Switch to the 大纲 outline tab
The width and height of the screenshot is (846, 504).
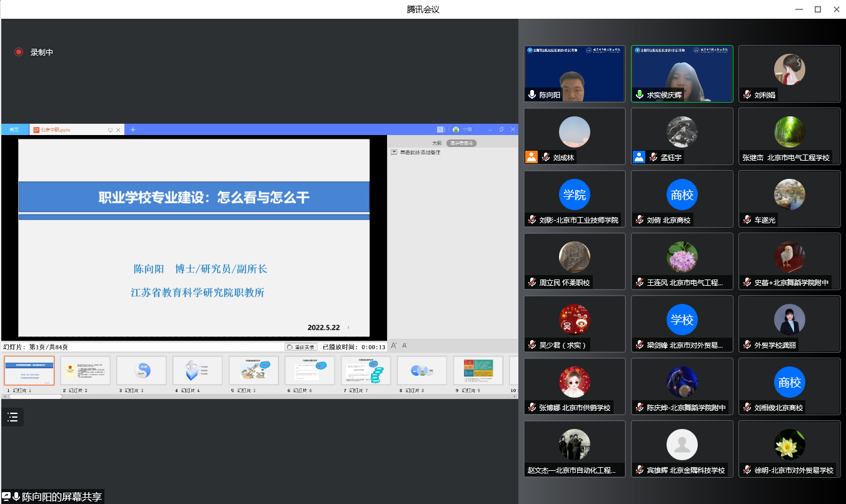click(436, 143)
